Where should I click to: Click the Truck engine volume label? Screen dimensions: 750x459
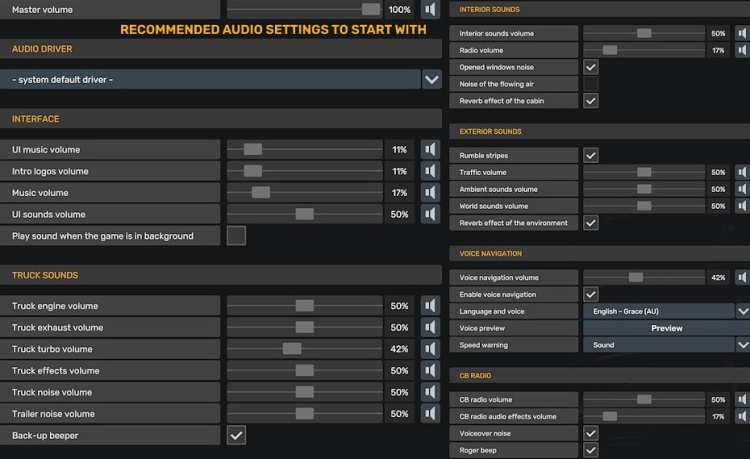click(55, 306)
